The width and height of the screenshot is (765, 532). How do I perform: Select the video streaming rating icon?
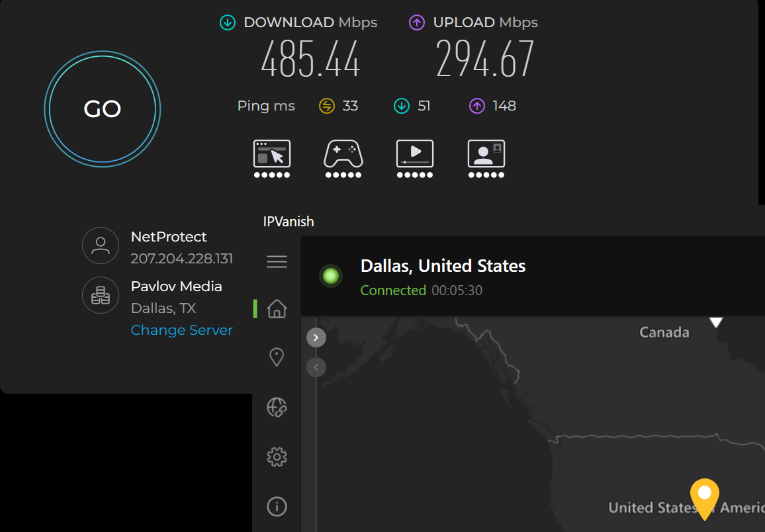point(415,159)
